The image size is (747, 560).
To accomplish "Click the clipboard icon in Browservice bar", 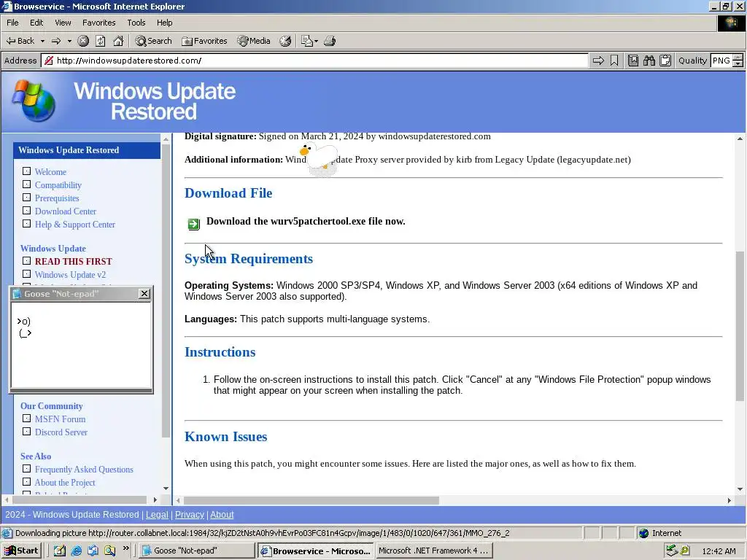I will (x=665, y=61).
